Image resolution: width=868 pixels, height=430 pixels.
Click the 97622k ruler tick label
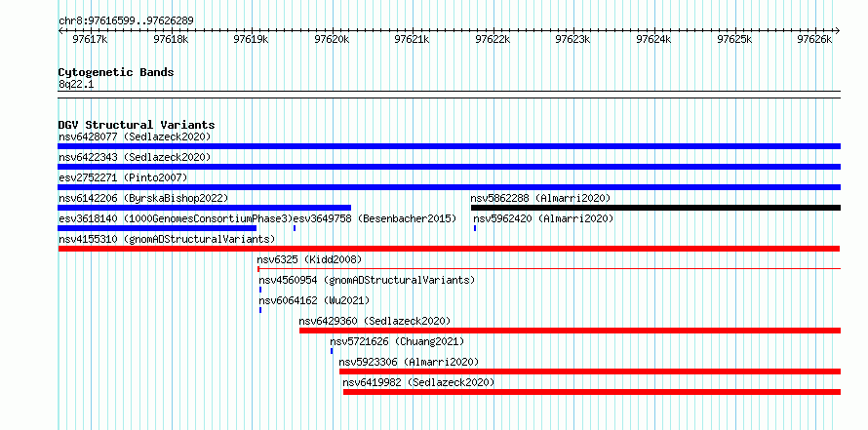493,39
